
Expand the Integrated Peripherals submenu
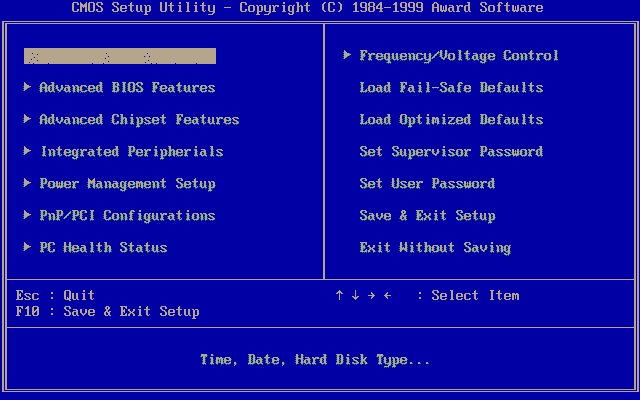(x=131, y=152)
